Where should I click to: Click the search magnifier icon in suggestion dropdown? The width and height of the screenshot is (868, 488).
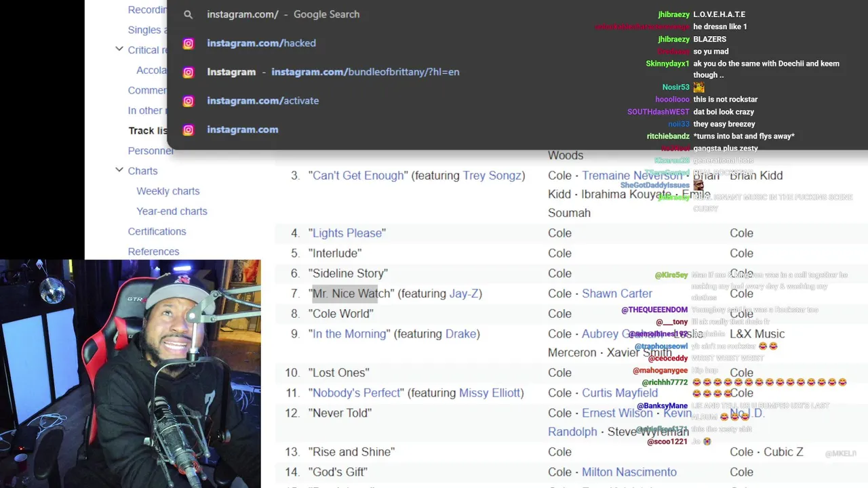[x=189, y=14]
